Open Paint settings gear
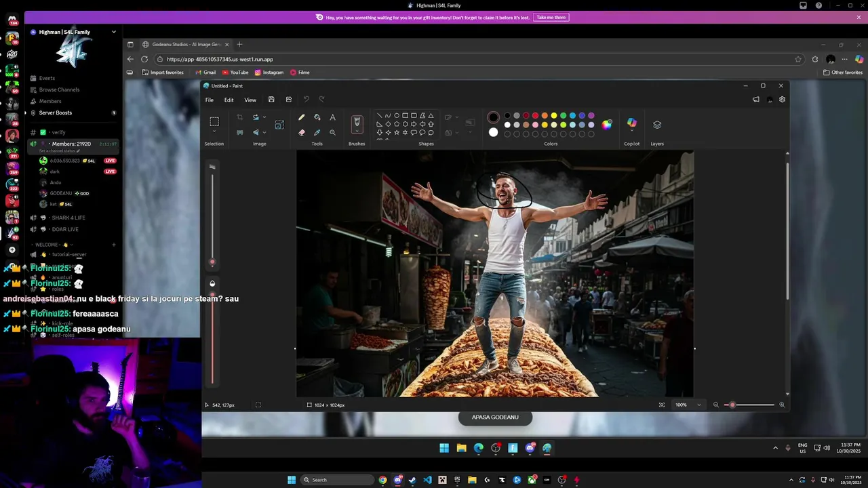This screenshot has height=488, width=868. [782, 100]
